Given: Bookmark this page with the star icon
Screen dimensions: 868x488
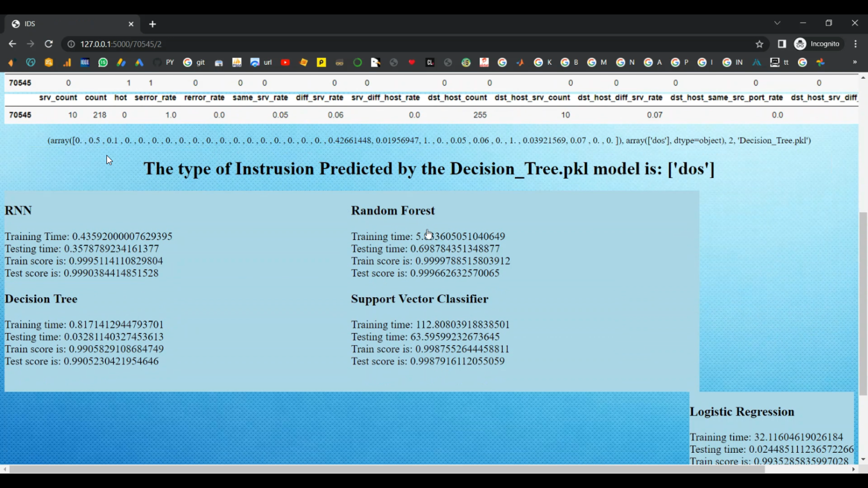Looking at the screenshot, I should [759, 44].
